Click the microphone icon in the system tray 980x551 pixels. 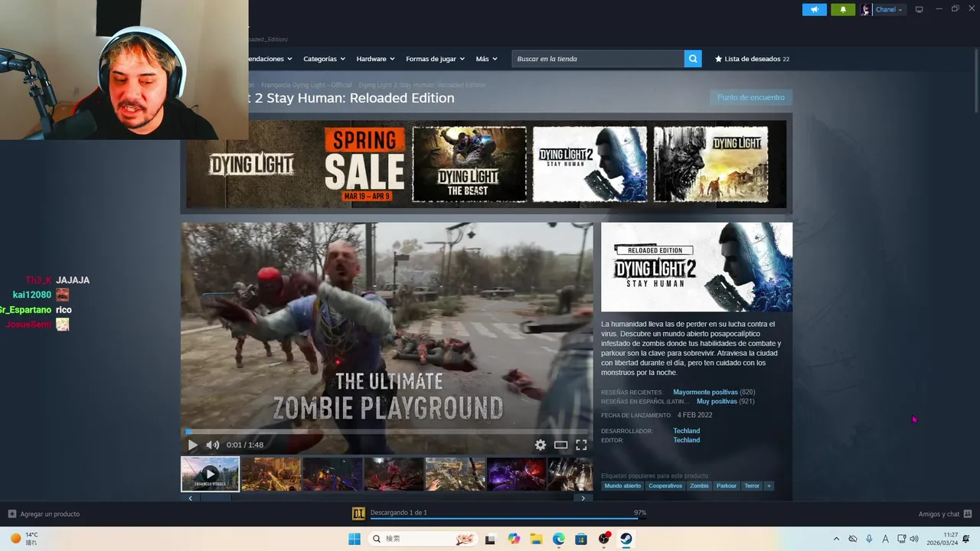[869, 539]
